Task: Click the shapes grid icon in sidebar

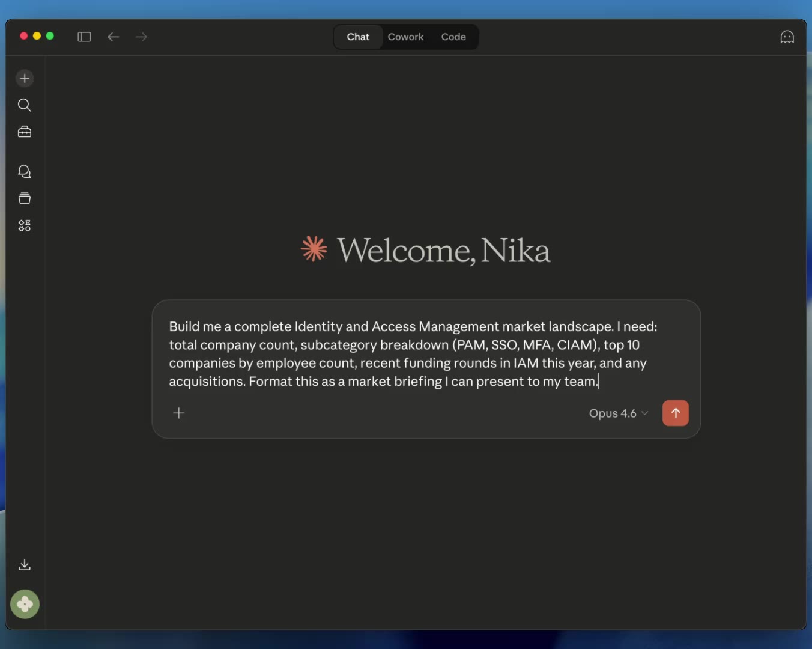Action: click(25, 225)
